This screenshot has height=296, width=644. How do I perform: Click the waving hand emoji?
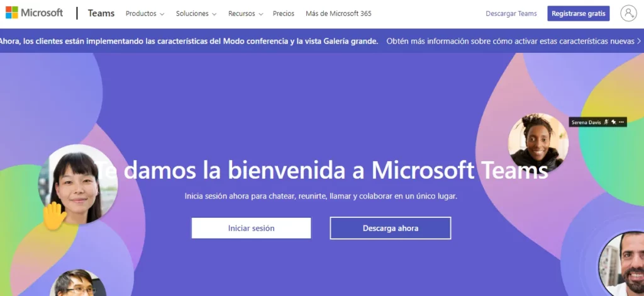pyautogui.click(x=54, y=215)
